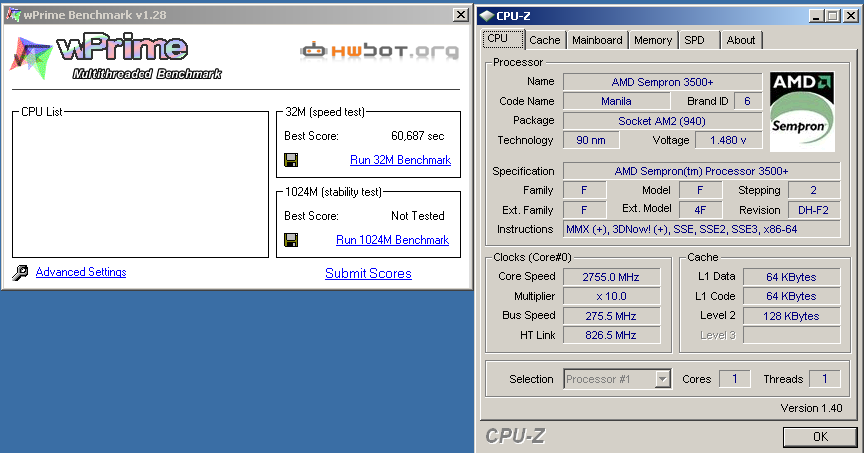Click the wPrime colorful logo graphic
Viewport: 864px width, 453px height.
[x=31, y=57]
